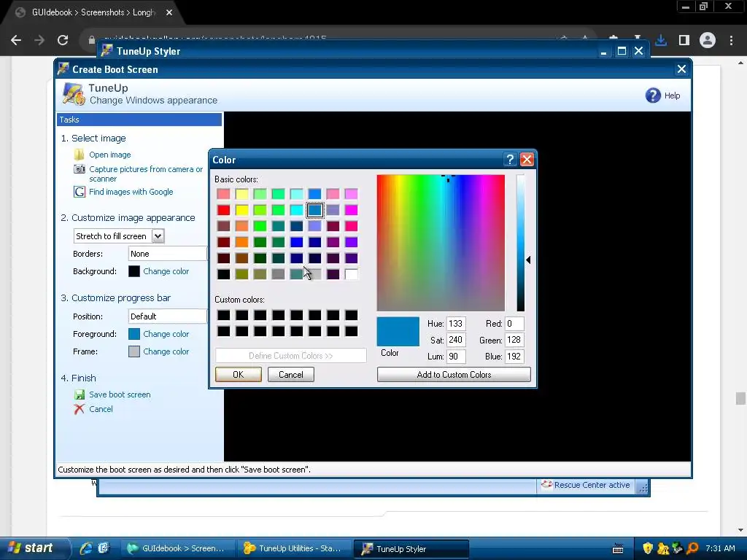
Task: Click inside the color spectrum field
Action: coord(441,243)
